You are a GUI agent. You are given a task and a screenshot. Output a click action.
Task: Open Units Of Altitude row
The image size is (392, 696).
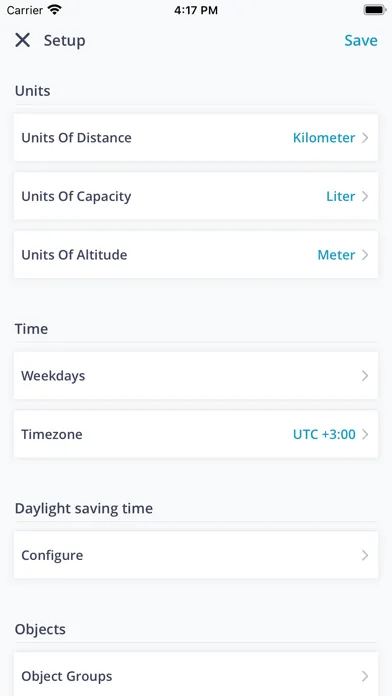pos(196,255)
